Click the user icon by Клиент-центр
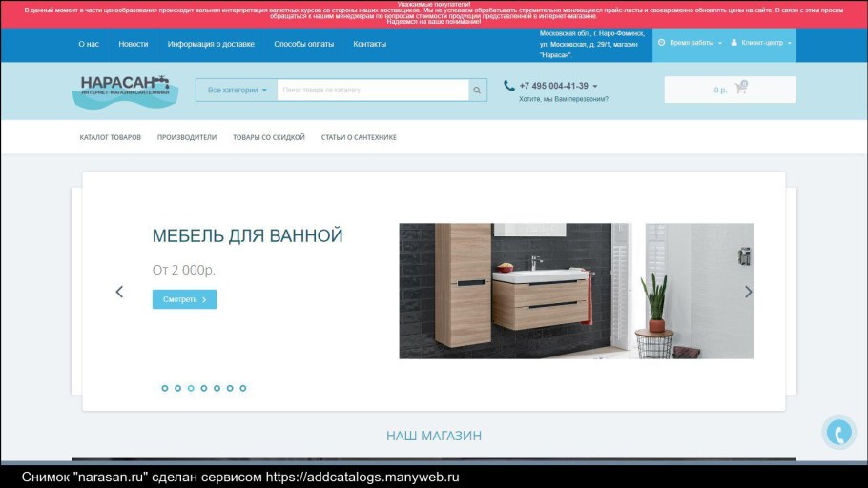 click(x=734, y=43)
